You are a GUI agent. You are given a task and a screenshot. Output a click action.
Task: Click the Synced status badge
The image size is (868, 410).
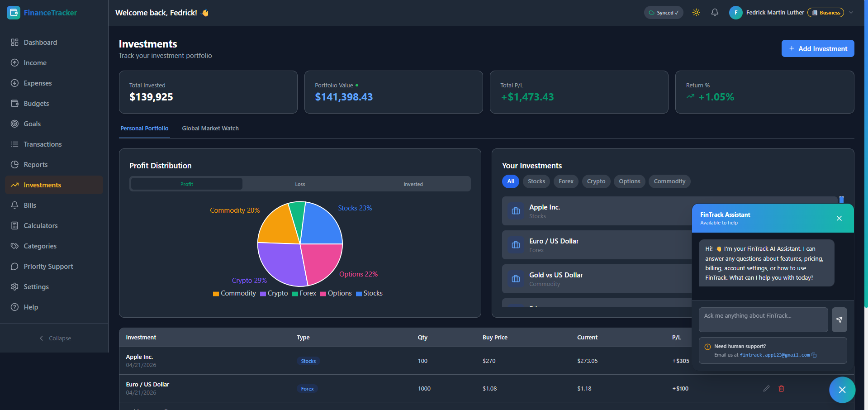click(664, 13)
